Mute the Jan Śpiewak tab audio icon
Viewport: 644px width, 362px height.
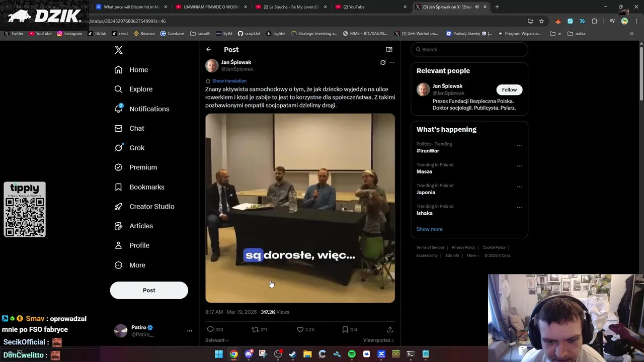tap(477, 7)
